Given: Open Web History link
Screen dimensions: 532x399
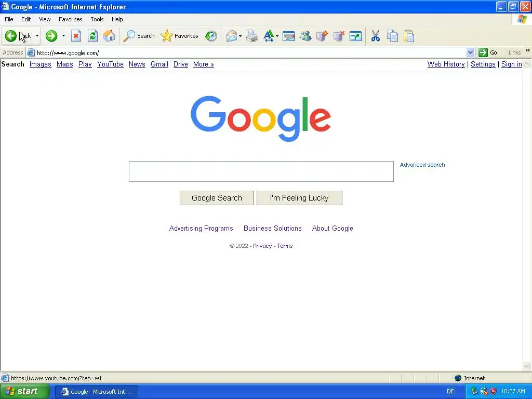Looking at the screenshot, I should click(x=446, y=64).
